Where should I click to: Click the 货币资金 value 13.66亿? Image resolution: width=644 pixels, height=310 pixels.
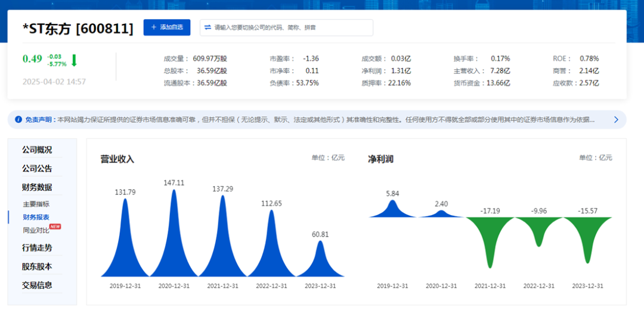click(x=498, y=83)
